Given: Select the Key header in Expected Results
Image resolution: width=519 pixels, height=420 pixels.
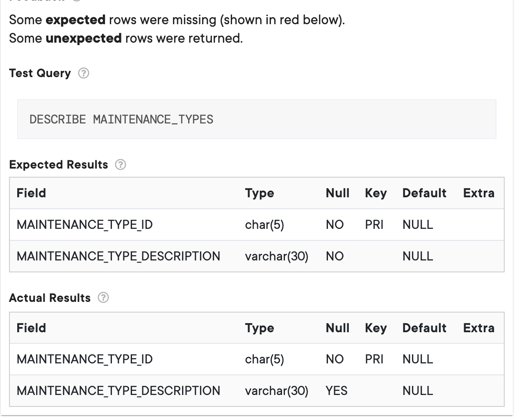Looking at the screenshot, I should 376,193.
